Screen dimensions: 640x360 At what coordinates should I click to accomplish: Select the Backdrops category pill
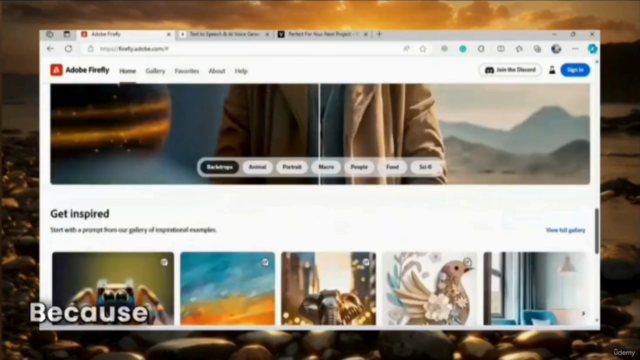[x=220, y=167]
